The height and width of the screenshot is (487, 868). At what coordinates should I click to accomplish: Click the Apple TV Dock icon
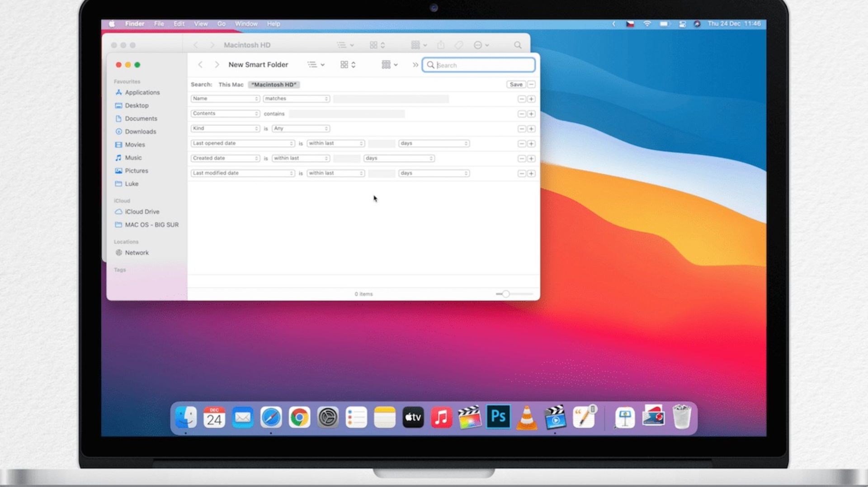tap(413, 417)
